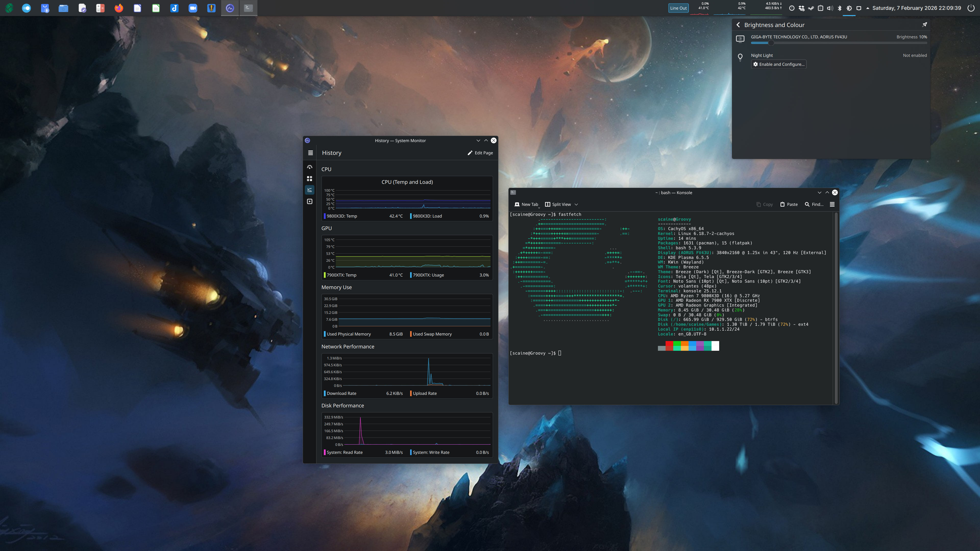Click Paste in Konsole toolbar
The width and height of the screenshot is (980, 551).
click(x=789, y=205)
